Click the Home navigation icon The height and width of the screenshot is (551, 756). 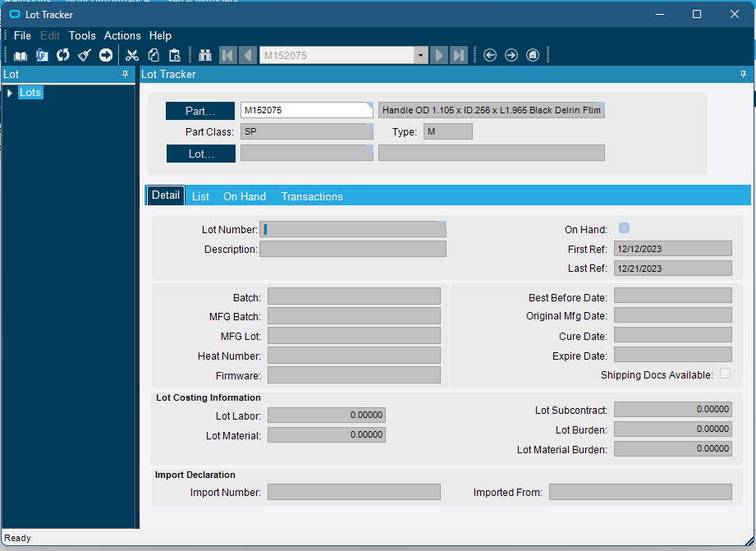(533, 55)
